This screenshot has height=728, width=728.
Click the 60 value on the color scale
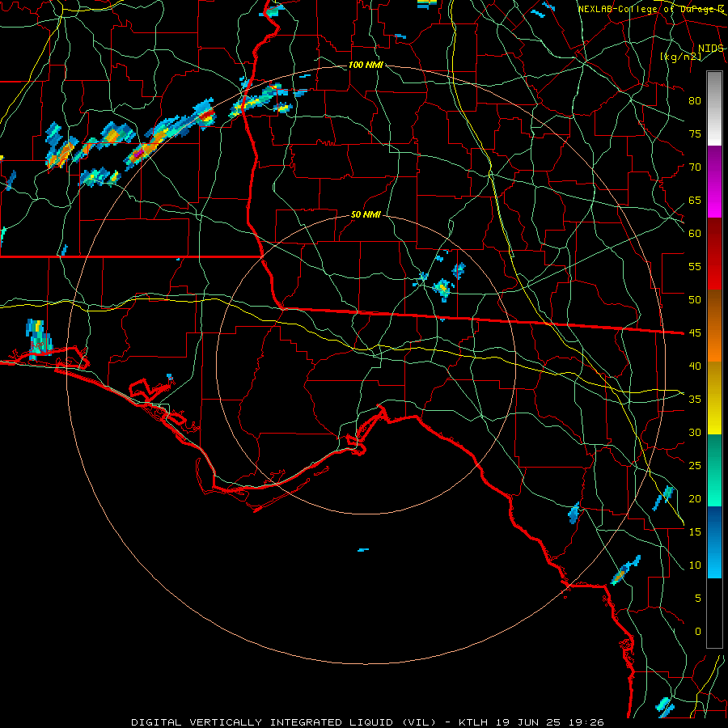pyautogui.click(x=695, y=234)
